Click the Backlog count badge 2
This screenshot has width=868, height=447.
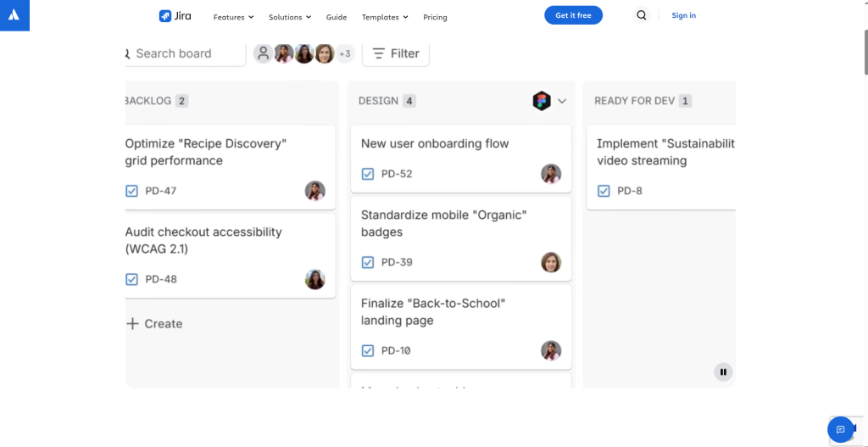coord(181,101)
